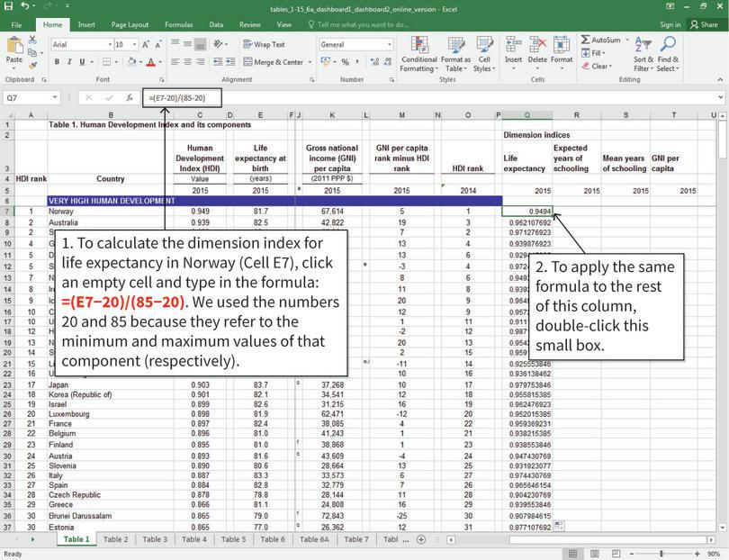
Task: Switch to Table 6A sheet tab
Action: click(x=314, y=539)
